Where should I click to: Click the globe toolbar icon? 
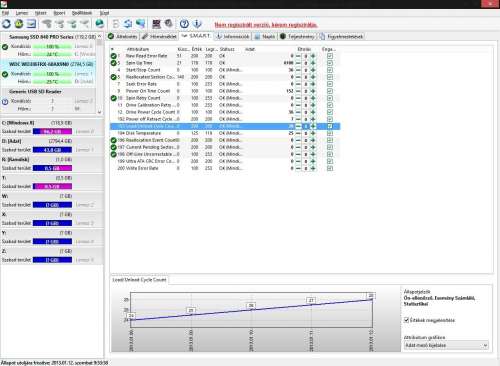(x=99, y=24)
